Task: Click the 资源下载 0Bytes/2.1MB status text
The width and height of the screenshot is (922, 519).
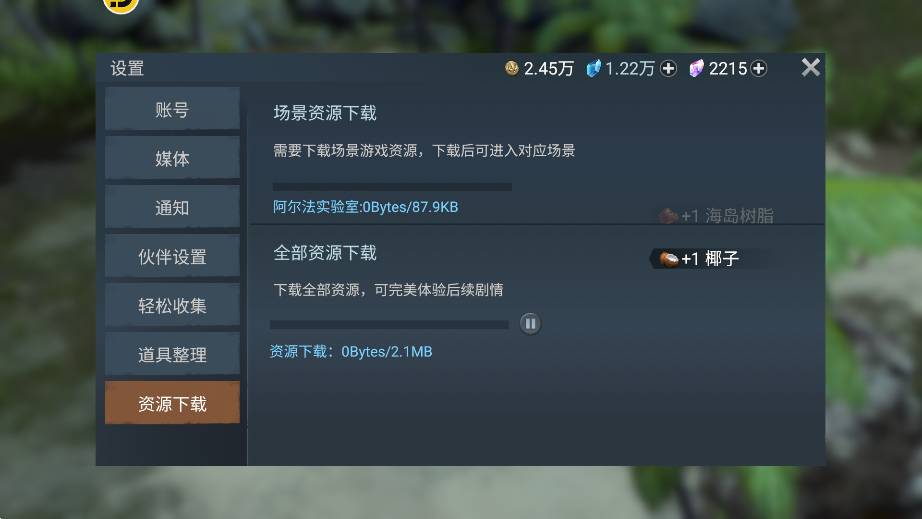Action: coord(350,351)
